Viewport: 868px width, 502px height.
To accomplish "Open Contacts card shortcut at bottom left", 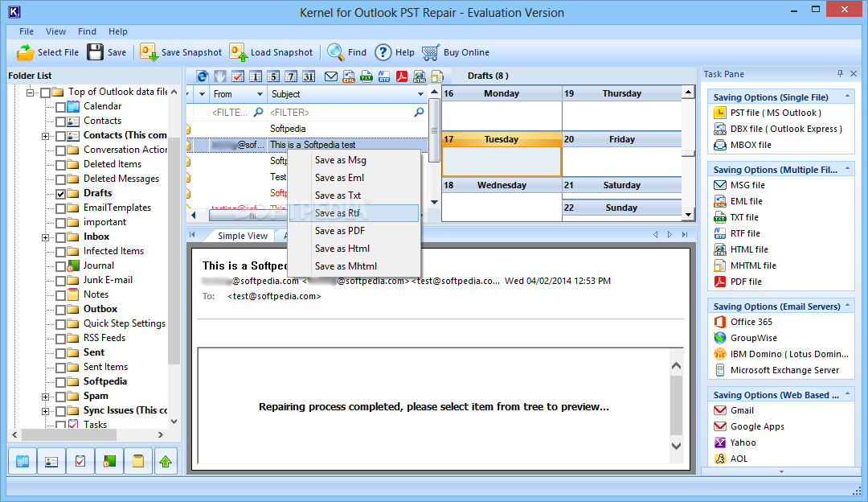I will tap(51, 461).
